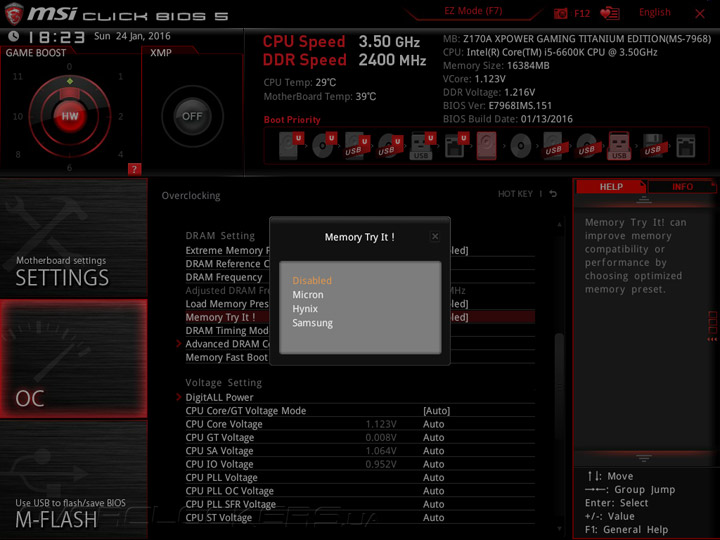
Task: Select Disabled in Memory Try It list
Action: click(312, 281)
